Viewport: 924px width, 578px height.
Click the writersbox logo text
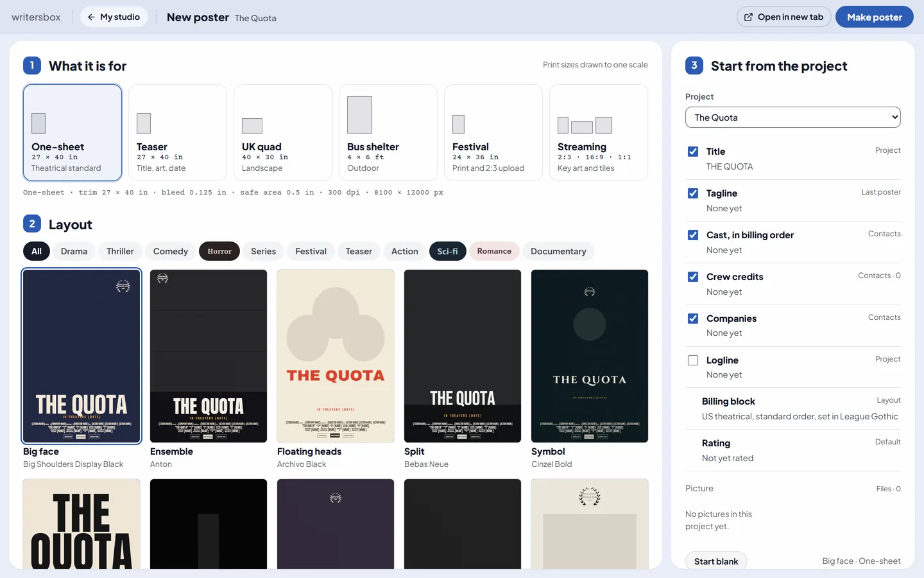(x=36, y=17)
